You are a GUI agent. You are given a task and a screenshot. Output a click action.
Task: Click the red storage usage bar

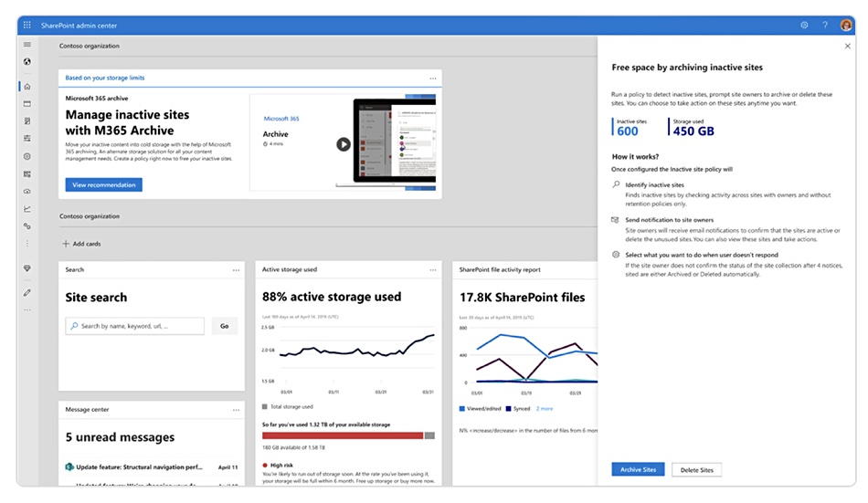(x=343, y=435)
